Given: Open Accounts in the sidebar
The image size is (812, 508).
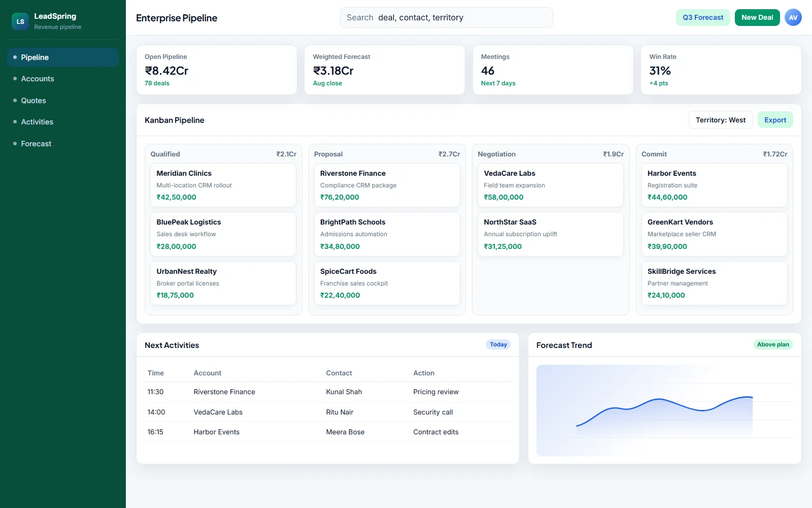Looking at the screenshot, I should 63,79.
